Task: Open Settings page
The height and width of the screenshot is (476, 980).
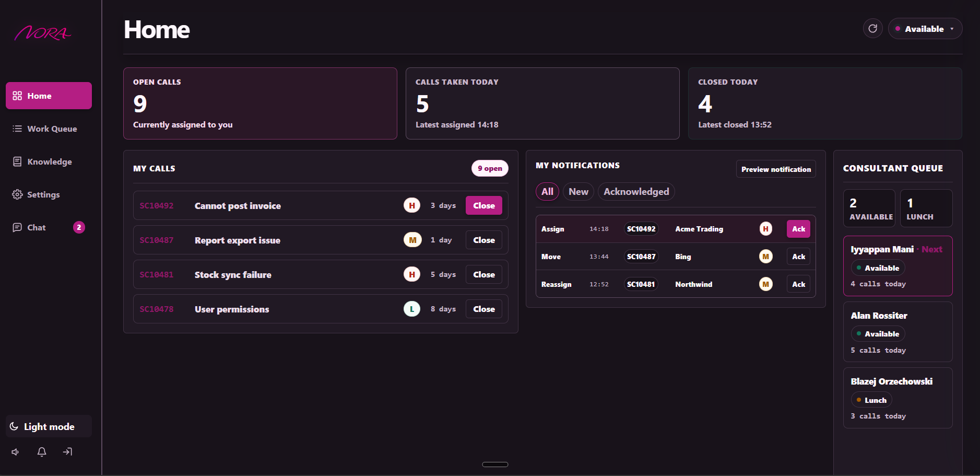Action: coord(49,194)
